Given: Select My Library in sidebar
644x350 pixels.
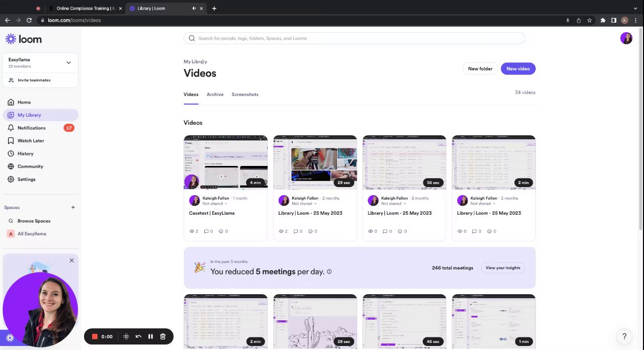Looking at the screenshot, I should [x=40, y=115].
